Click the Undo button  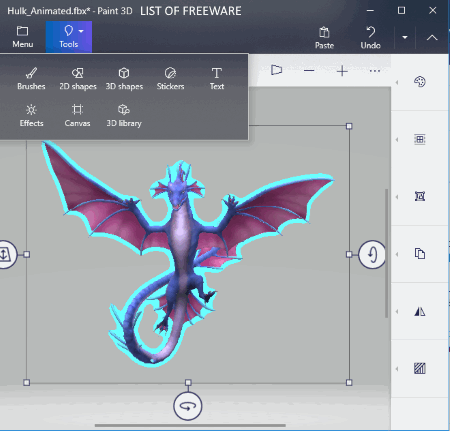click(370, 38)
